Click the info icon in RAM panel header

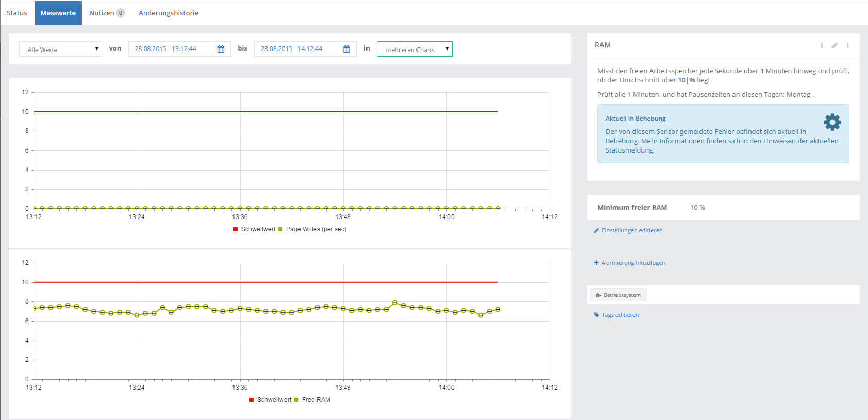(x=821, y=45)
